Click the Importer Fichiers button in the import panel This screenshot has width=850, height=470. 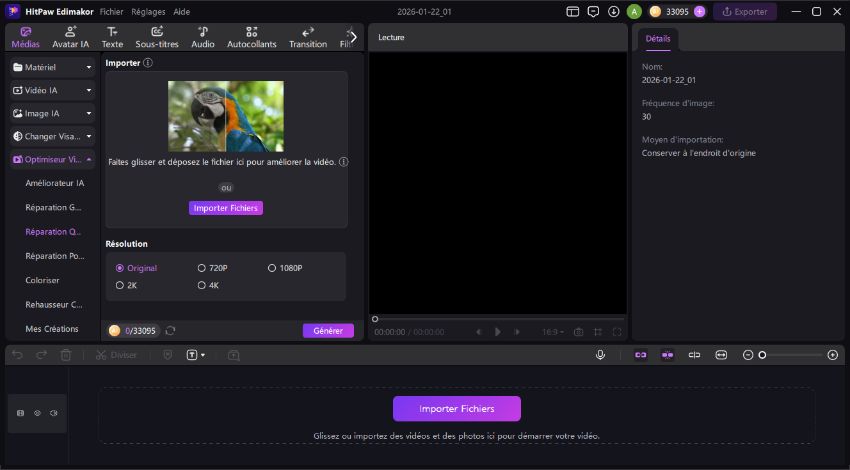click(226, 208)
